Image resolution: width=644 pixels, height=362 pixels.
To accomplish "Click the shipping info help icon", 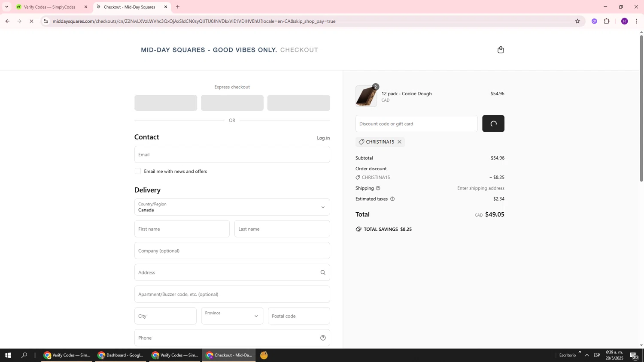I will tap(378, 188).
